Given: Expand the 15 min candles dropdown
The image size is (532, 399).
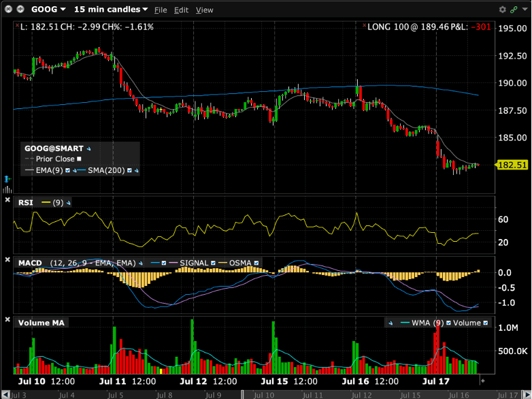Looking at the screenshot, I should coord(111,10).
